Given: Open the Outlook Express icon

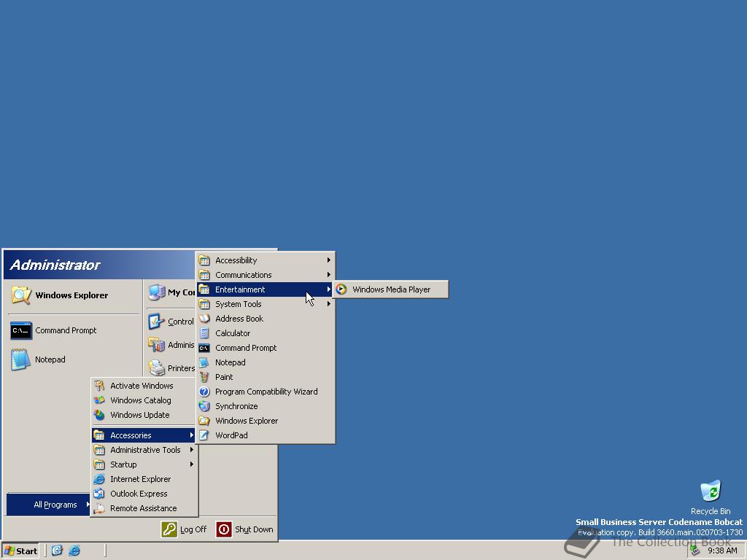Looking at the screenshot, I should coord(99,494).
